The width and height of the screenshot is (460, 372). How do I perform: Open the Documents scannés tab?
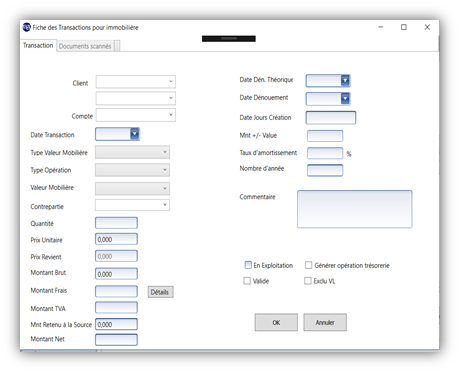click(85, 46)
